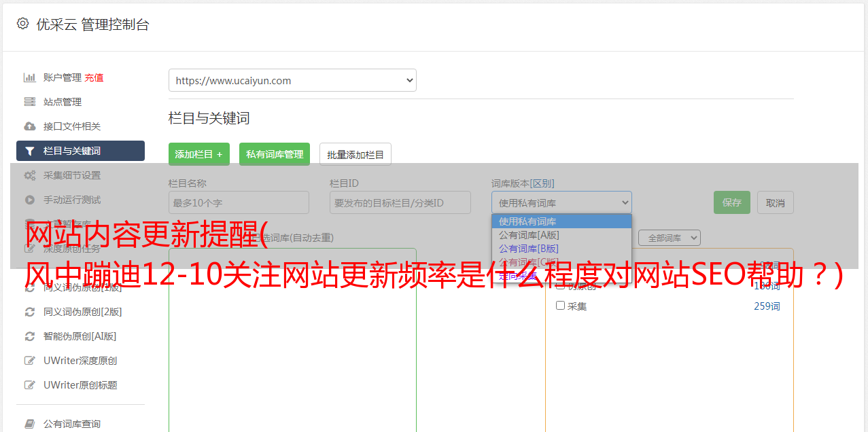Choose the 公有词库[A版] option

[x=561, y=235]
